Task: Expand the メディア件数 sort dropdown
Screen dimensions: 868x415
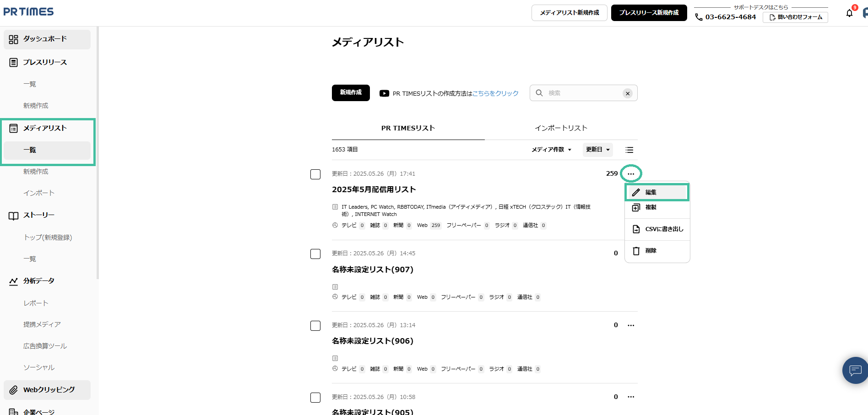Action: 551,150
